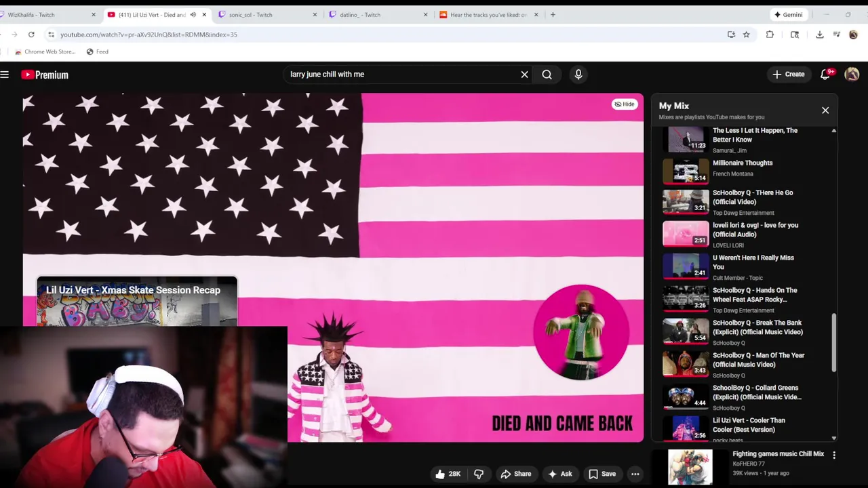Close the sonic_sol Twitch tab
This screenshot has height=488, width=868.
pos(315,14)
